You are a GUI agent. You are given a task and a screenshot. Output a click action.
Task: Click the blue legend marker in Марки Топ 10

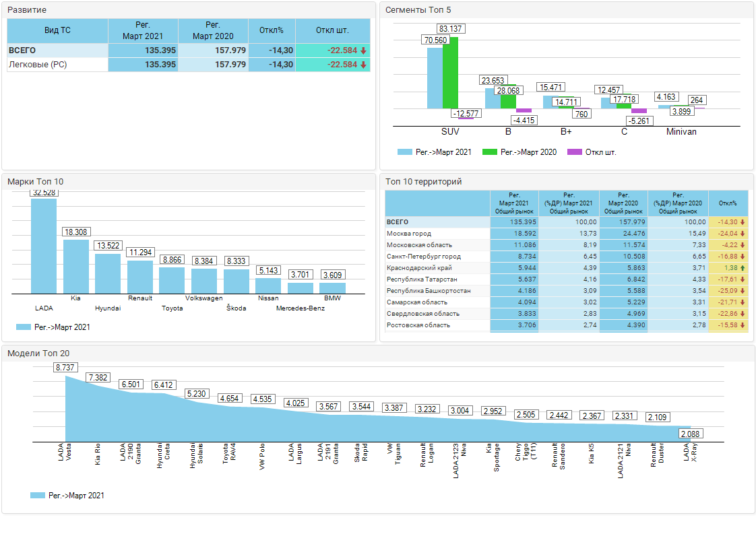coord(23,327)
